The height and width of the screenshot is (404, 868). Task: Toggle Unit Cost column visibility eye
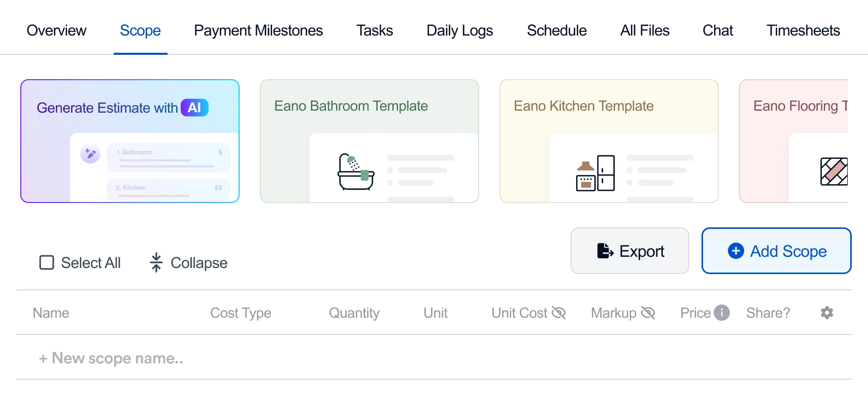click(x=558, y=313)
